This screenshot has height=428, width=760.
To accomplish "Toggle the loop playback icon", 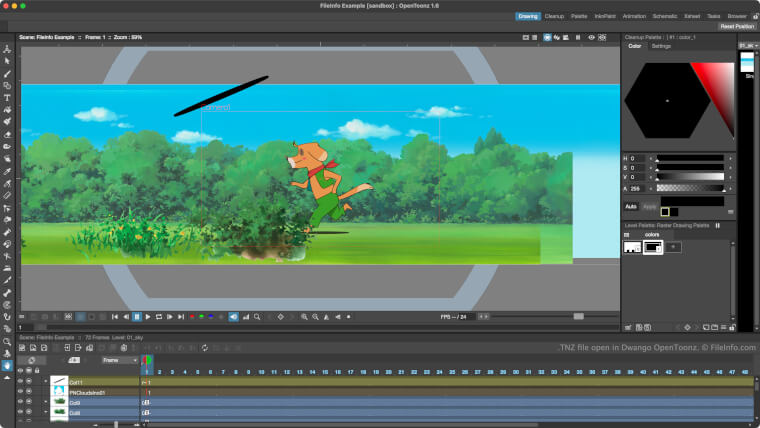I will (158, 317).
